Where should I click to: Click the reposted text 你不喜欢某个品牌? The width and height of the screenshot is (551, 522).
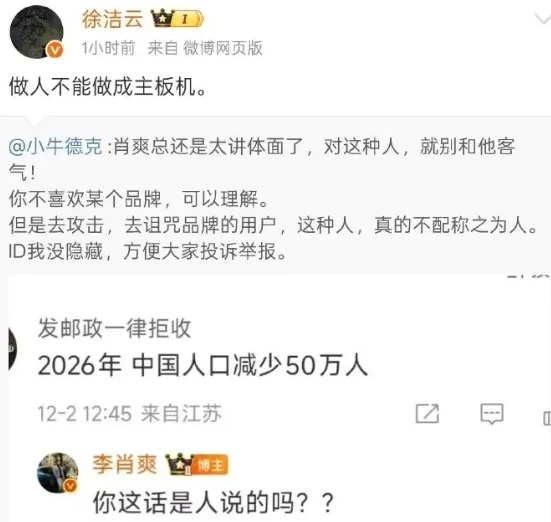coord(85,199)
